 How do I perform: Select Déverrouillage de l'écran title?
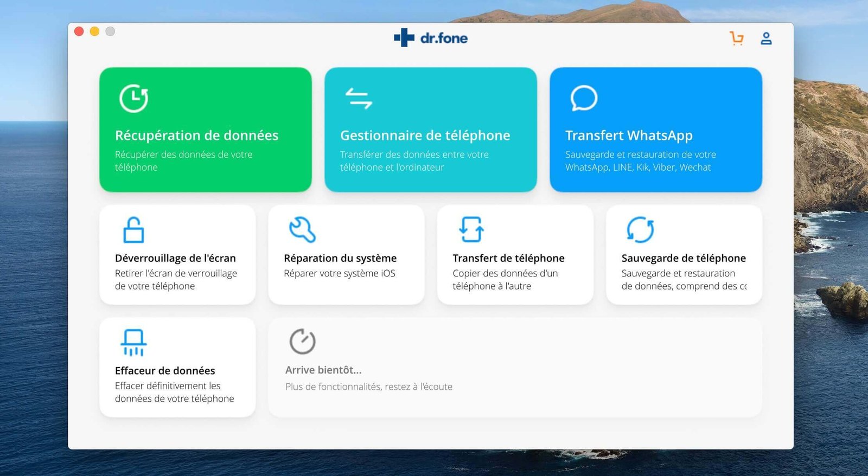(175, 258)
